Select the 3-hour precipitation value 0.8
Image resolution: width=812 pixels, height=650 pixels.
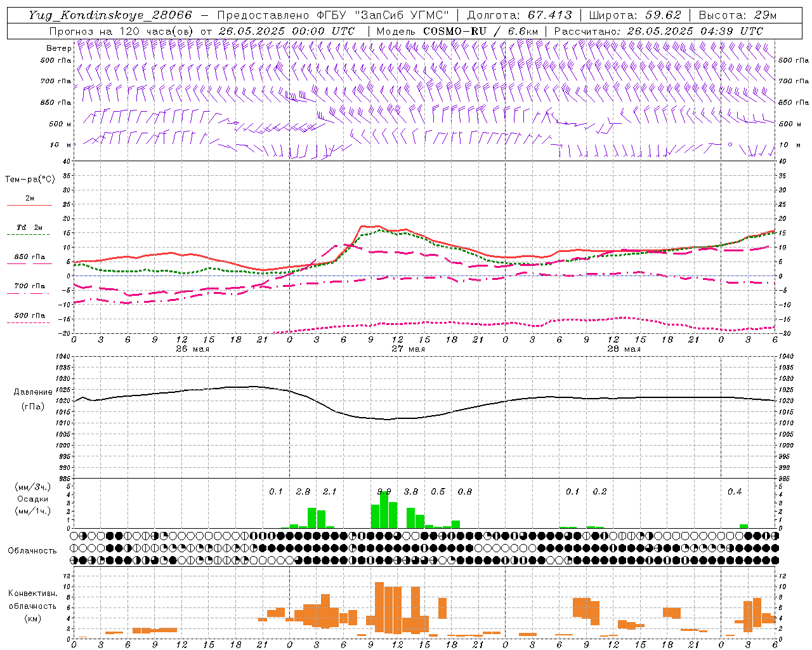click(x=465, y=492)
